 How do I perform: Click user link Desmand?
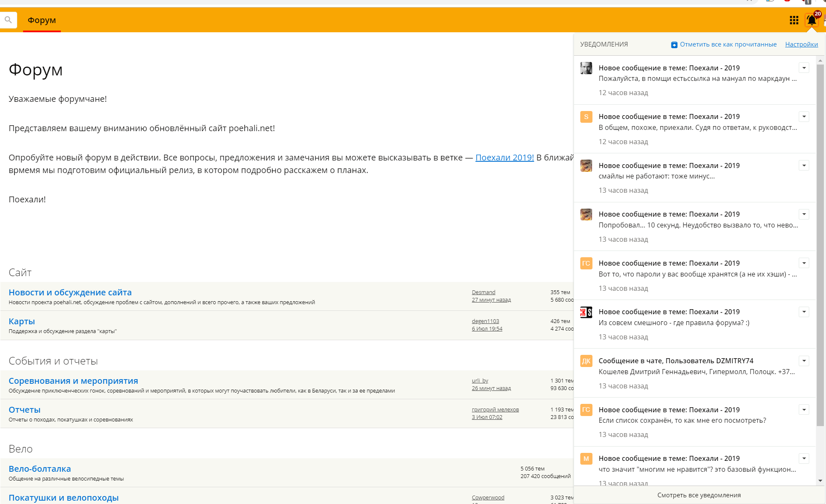click(483, 292)
